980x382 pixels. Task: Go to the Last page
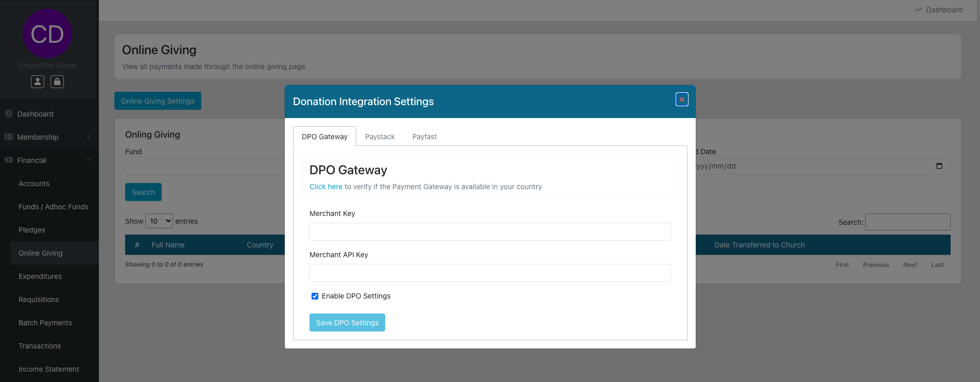(937, 265)
